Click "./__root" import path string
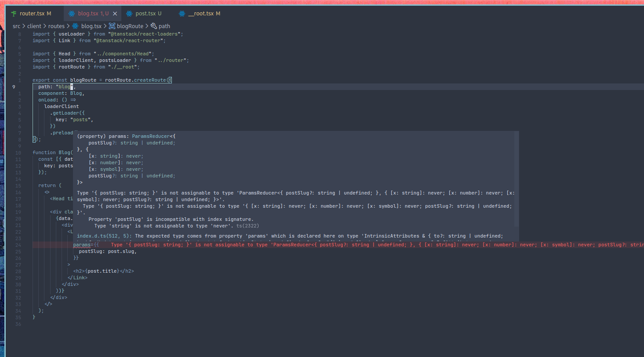644x357 pixels. (x=123, y=67)
